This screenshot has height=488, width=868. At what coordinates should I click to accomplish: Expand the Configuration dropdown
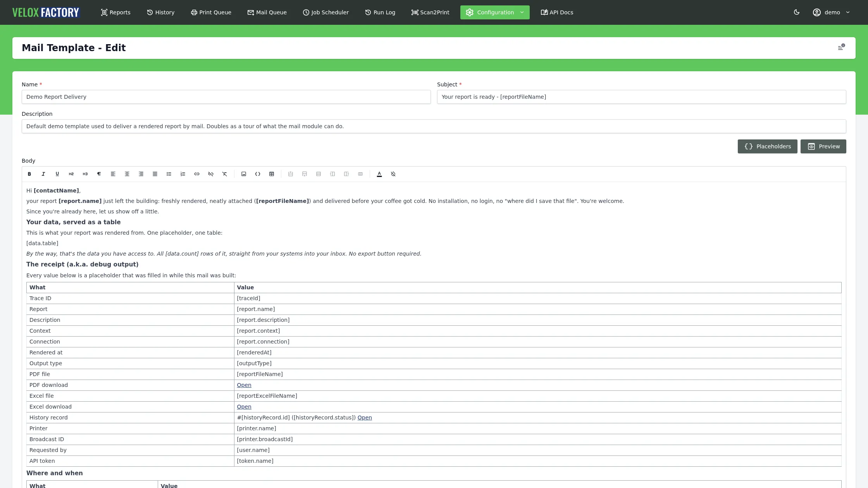pyautogui.click(x=495, y=12)
